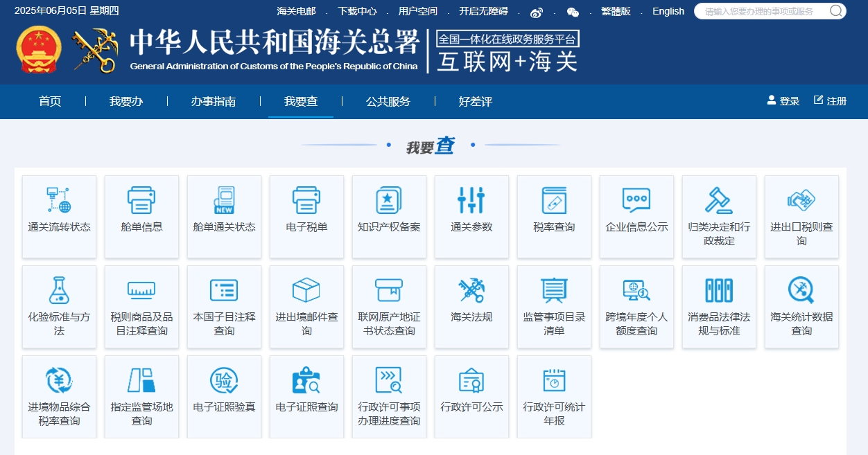Click the 海关统计数据查询 magnifier icon
The height and width of the screenshot is (455, 868).
(801, 289)
